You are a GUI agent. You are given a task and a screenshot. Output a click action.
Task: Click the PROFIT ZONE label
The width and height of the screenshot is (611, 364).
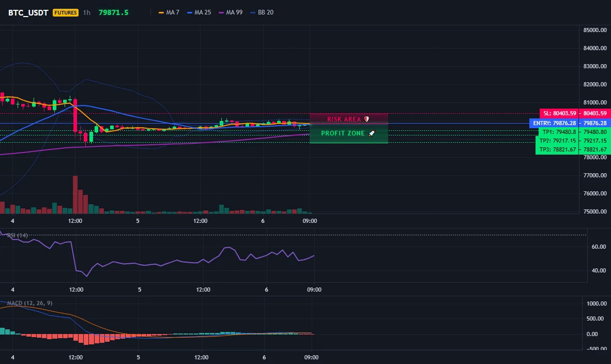(x=343, y=133)
